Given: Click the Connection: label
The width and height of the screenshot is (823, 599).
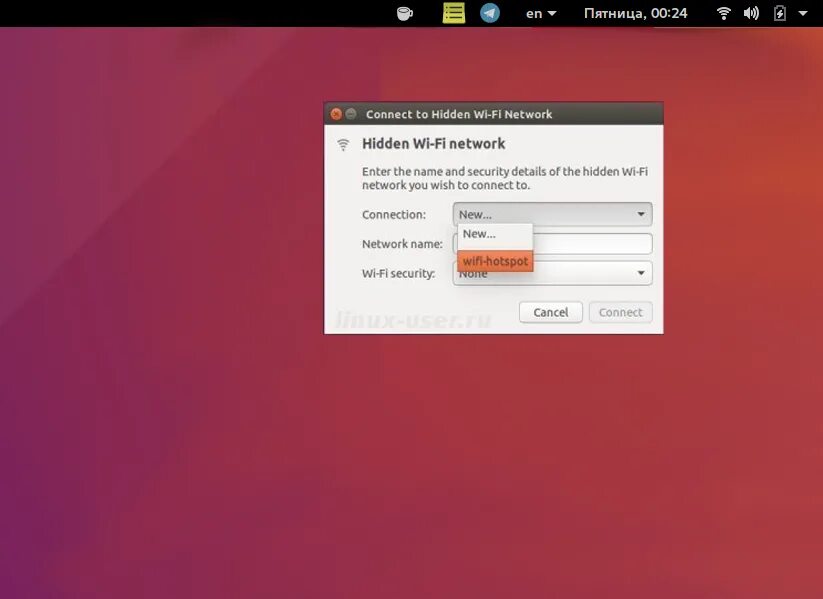Looking at the screenshot, I should pyautogui.click(x=394, y=215).
